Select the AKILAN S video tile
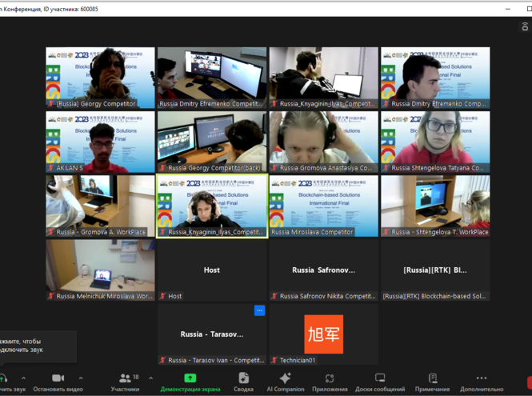The image size is (532, 396). [100, 142]
